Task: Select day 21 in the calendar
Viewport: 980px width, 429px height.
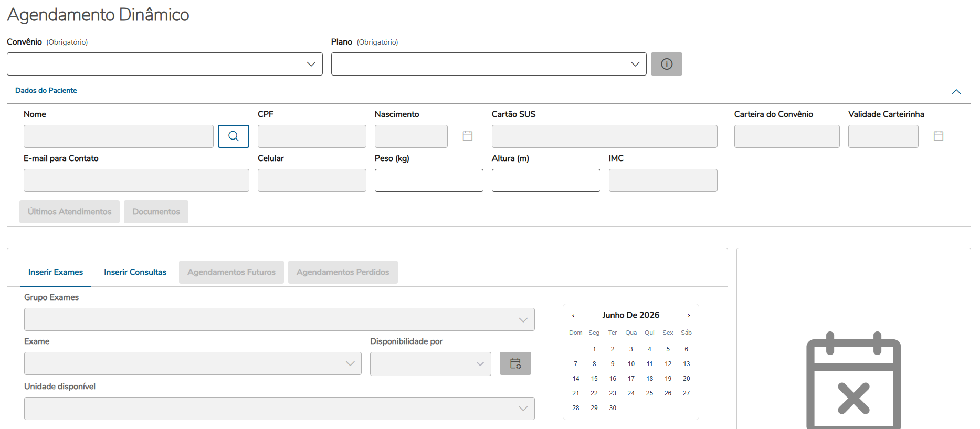Action: [x=576, y=393]
